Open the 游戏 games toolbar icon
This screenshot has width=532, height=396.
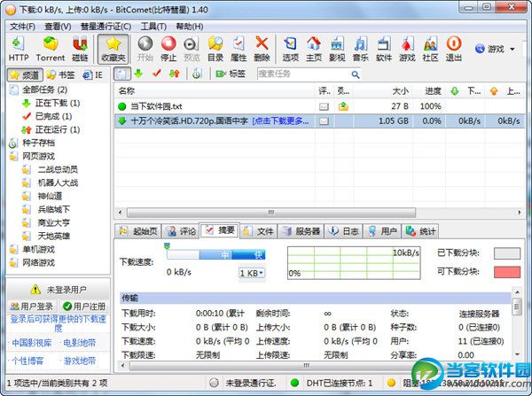[407, 49]
